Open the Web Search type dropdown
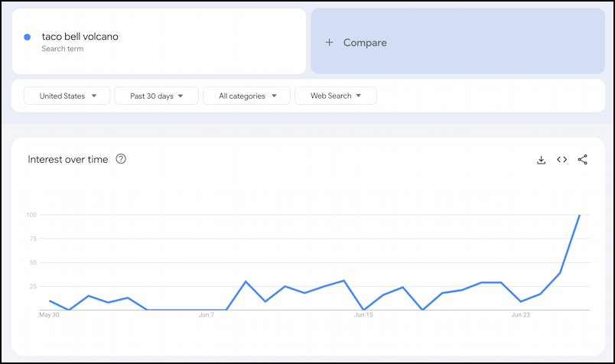Screen dimensions: 615x364 point(336,96)
